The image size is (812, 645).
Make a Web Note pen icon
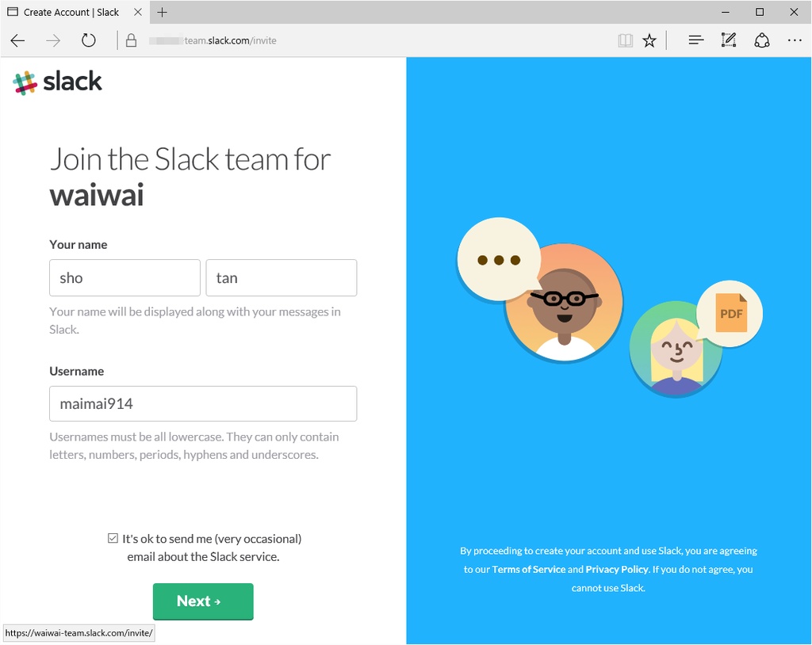point(729,40)
